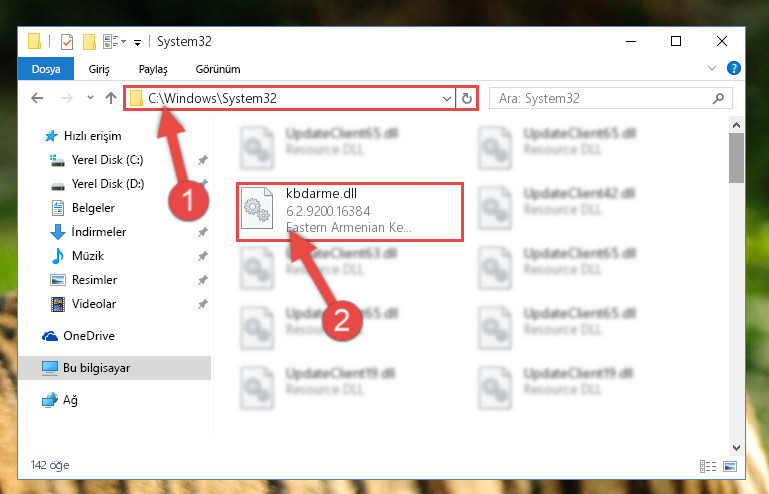This screenshot has height=494, width=769.
Task: Click Properties icon in quick access toolbar
Action: pyautogui.click(x=67, y=42)
